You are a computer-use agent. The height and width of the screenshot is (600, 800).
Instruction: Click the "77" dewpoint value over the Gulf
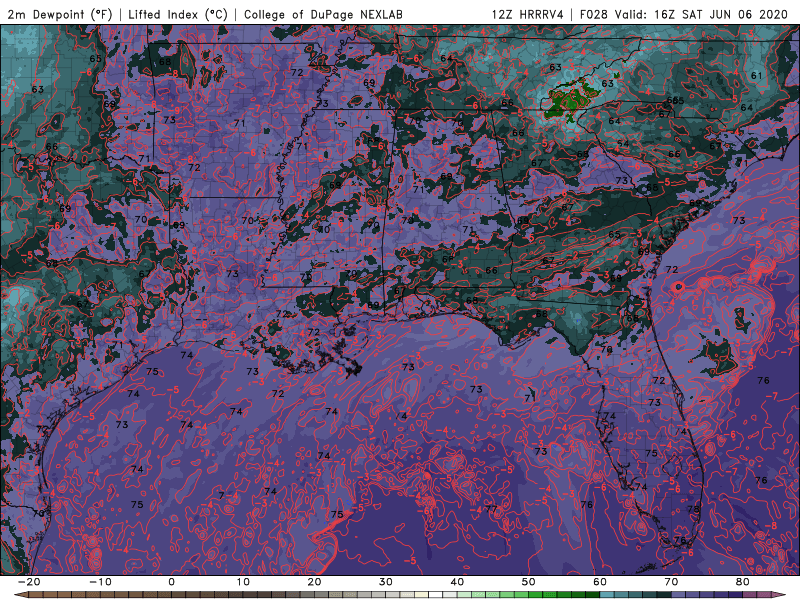point(491,509)
